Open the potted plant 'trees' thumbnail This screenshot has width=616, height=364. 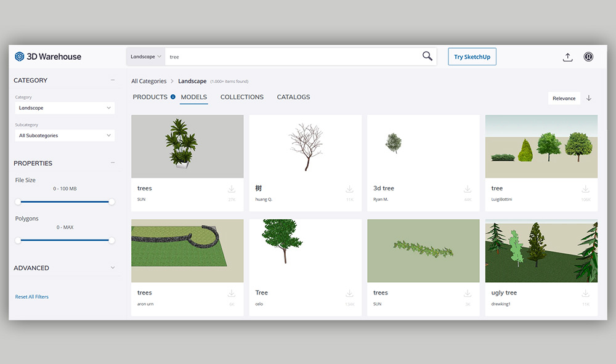pos(187,147)
